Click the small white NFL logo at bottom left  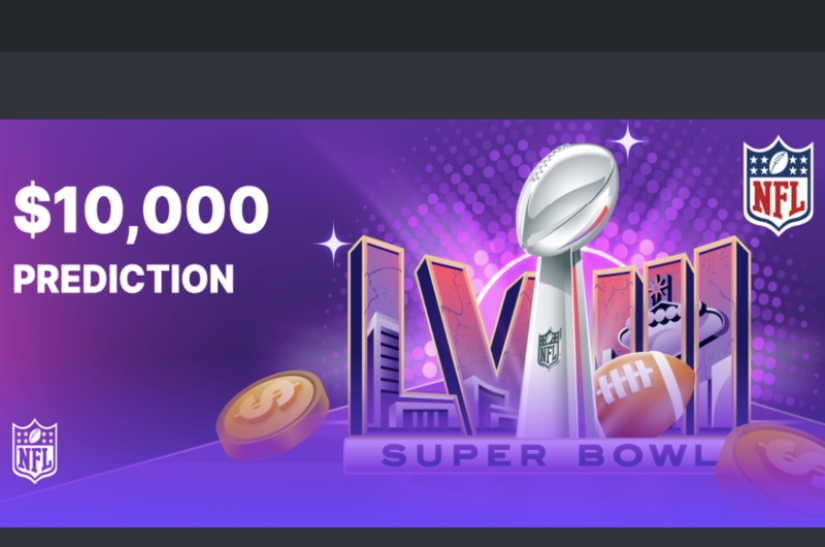coord(35,451)
